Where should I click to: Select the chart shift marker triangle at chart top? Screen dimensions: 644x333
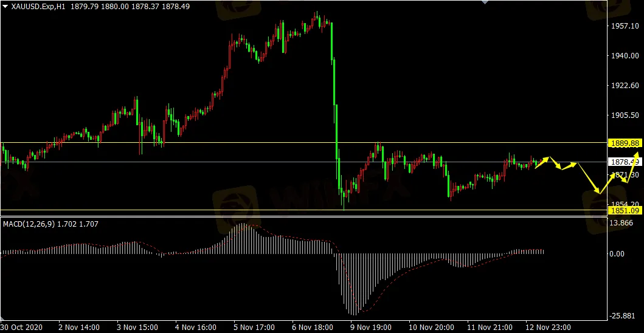pos(485,2)
